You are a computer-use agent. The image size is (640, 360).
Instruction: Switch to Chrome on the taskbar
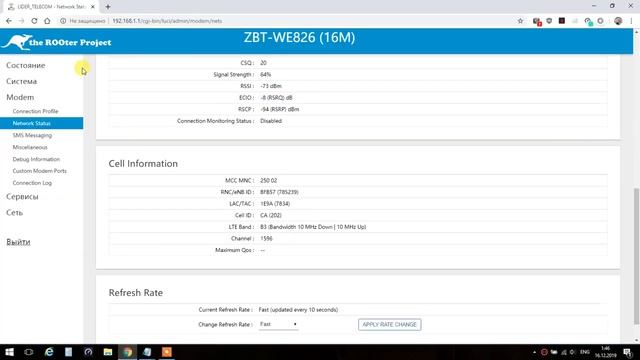click(x=127, y=352)
